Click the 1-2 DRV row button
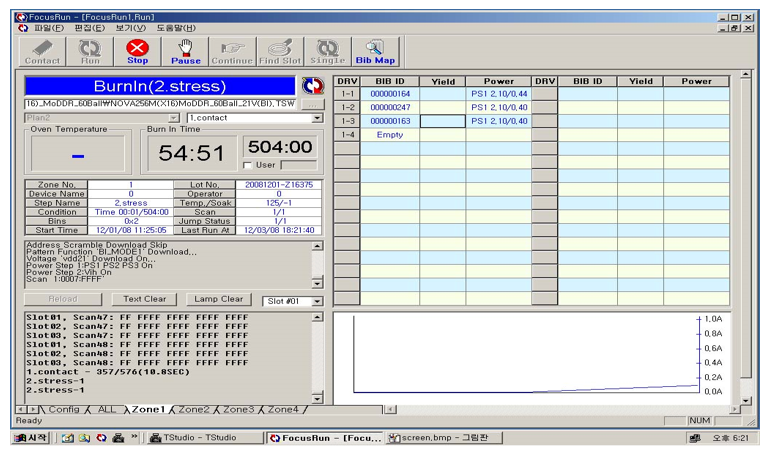Image resolution: width=772 pixels, height=466 pixels. coord(347,107)
